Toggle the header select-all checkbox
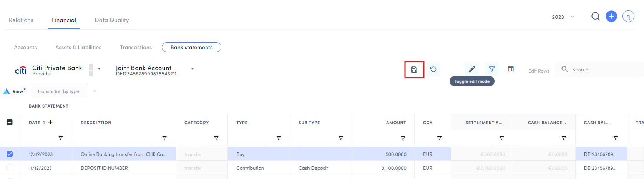Viewport: 644px width, 179px height. (10, 122)
